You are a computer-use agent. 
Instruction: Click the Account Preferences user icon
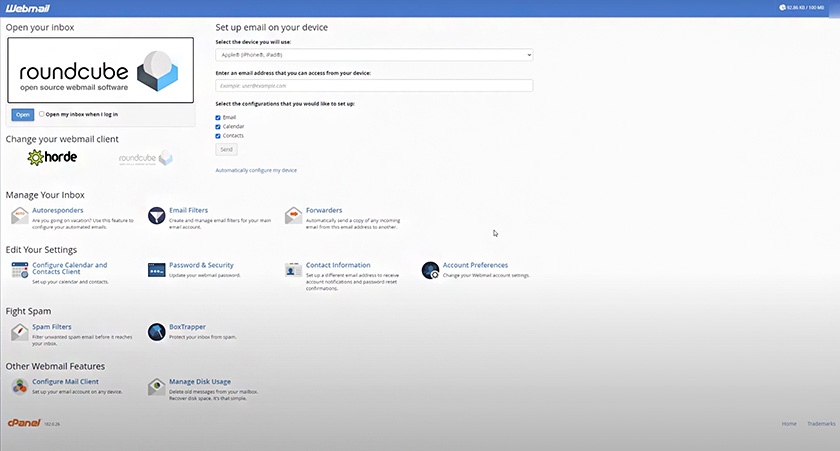[430, 270]
